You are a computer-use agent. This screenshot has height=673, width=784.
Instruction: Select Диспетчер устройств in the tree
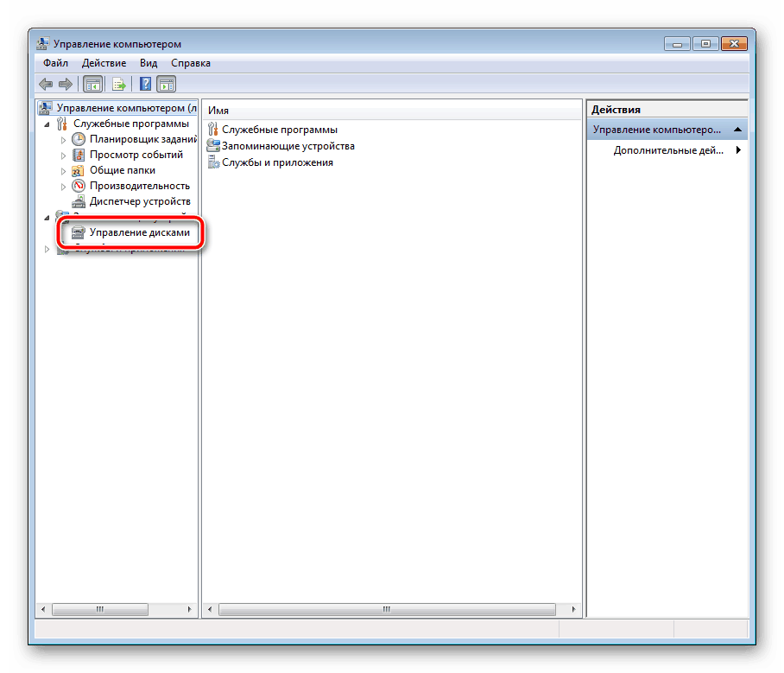tap(140, 201)
